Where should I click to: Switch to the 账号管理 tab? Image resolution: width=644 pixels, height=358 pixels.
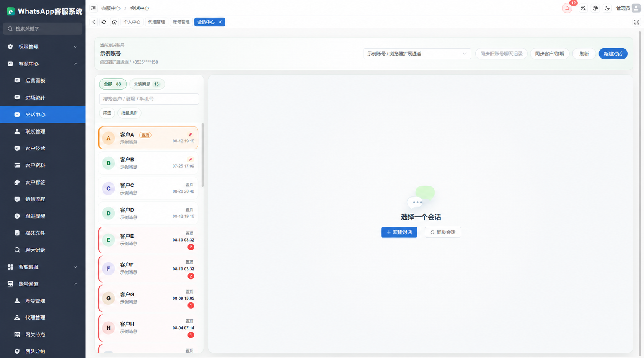pyautogui.click(x=181, y=22)
